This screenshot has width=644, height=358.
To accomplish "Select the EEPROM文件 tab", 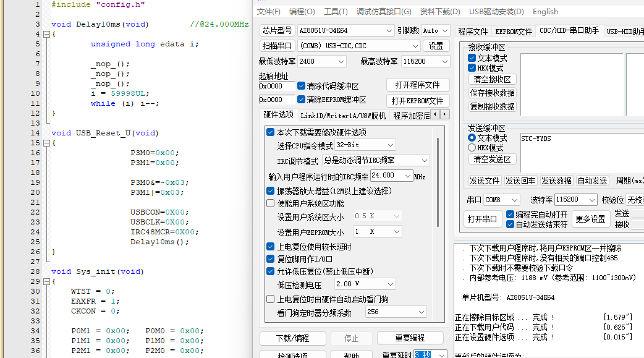I will [514, 32].
